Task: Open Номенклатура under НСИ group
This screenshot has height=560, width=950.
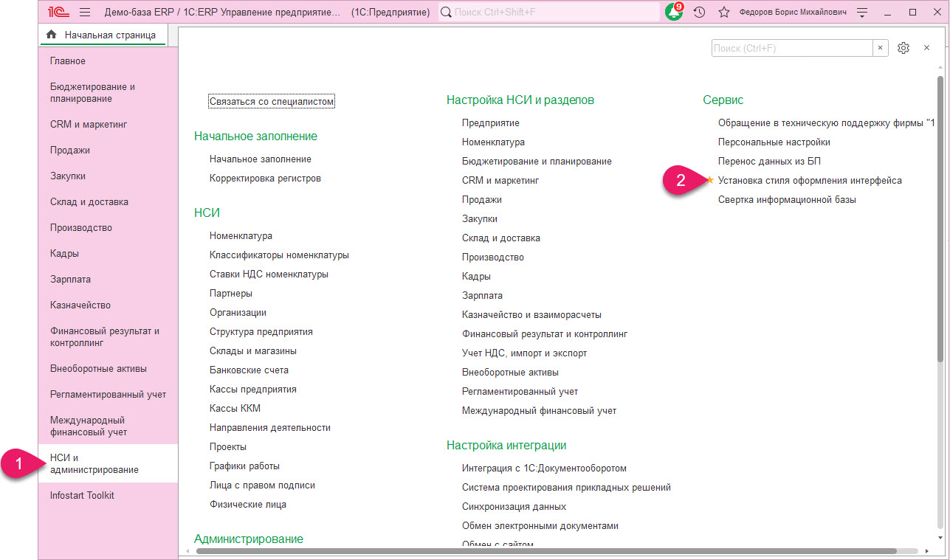Action: [241, 236]
